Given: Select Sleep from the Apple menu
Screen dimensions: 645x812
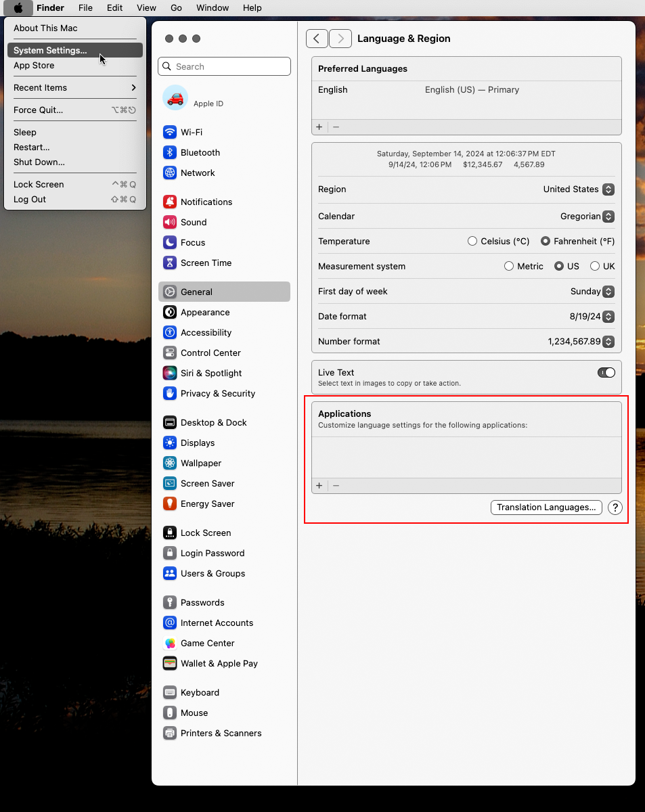Looking at the screenshot, I should tap(25, 132).
